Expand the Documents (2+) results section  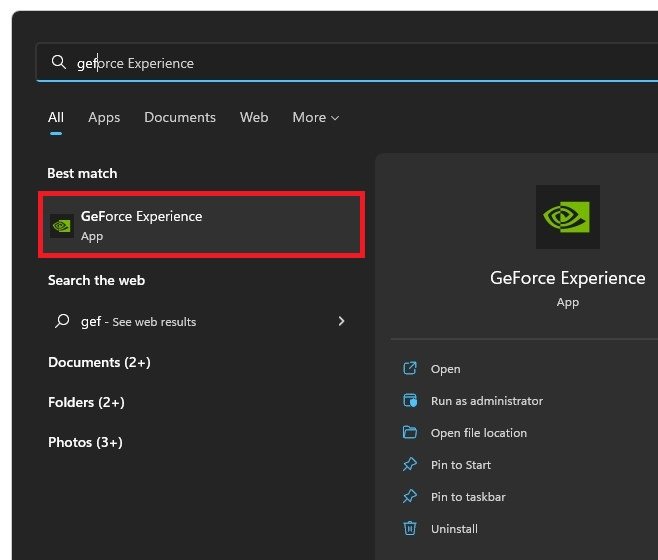99,362
